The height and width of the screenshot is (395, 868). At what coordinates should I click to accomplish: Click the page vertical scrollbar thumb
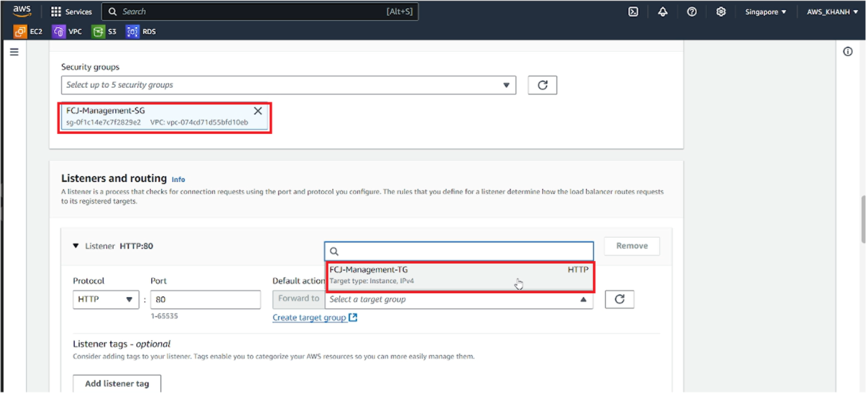(x=863, y=220)
